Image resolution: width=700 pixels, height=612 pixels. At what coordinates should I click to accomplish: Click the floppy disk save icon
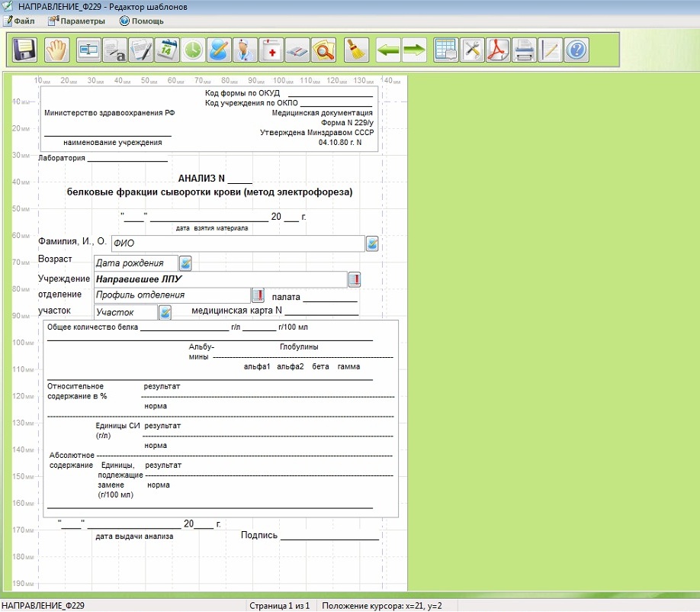click(x=24, y=50)
